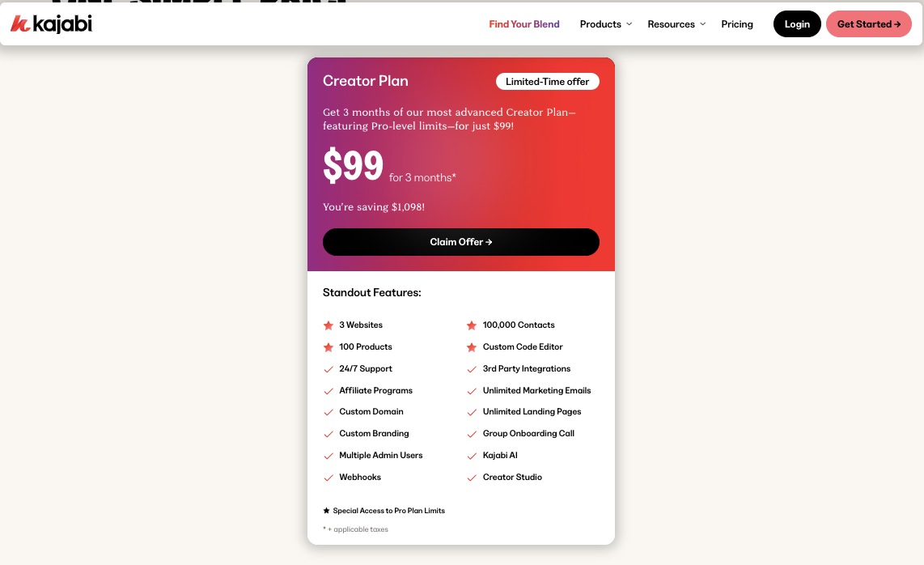Image resolution: width=924 pixels, height=565 pixels.
Task: Click the checkmark next to Kajabi AI
Action: 472,456
